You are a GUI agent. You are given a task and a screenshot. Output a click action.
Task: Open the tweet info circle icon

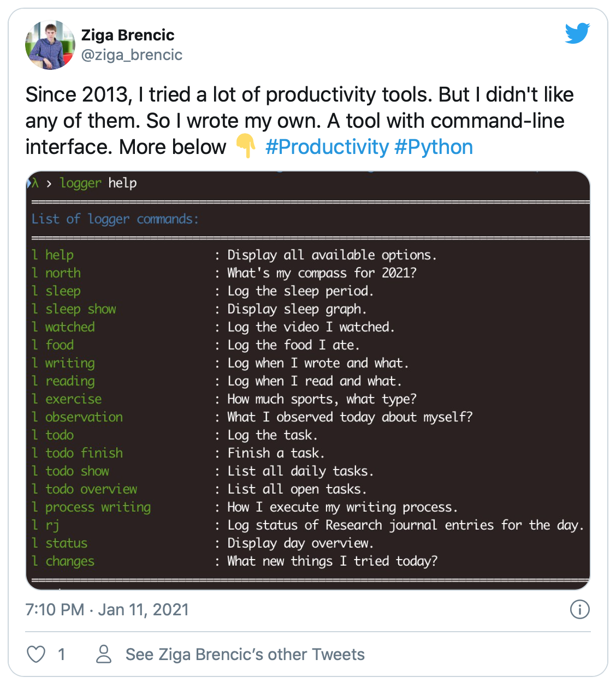tap(579, 609)
